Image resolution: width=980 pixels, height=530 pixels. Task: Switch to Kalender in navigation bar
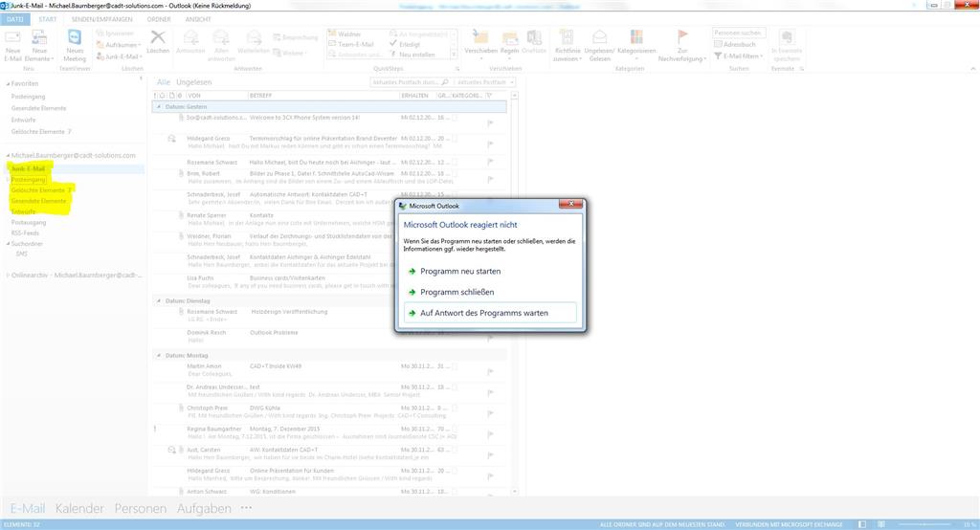point(79,508)
